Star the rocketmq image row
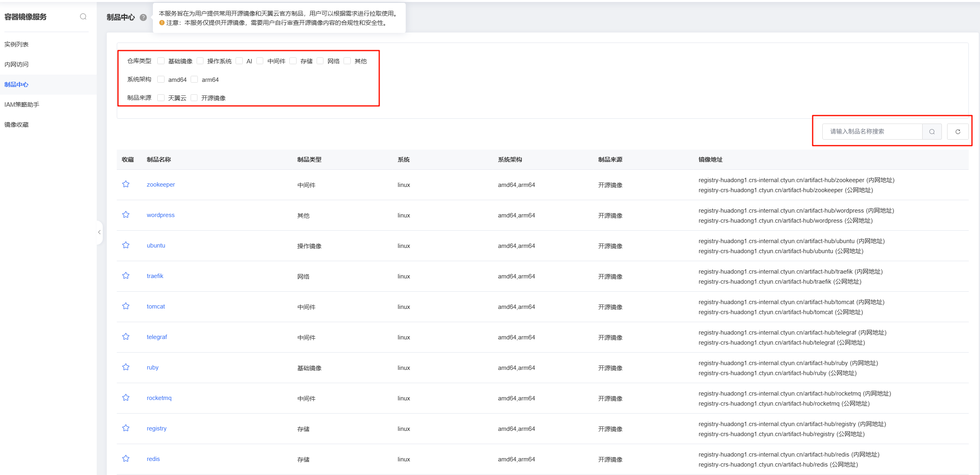 tap(126, 398)
